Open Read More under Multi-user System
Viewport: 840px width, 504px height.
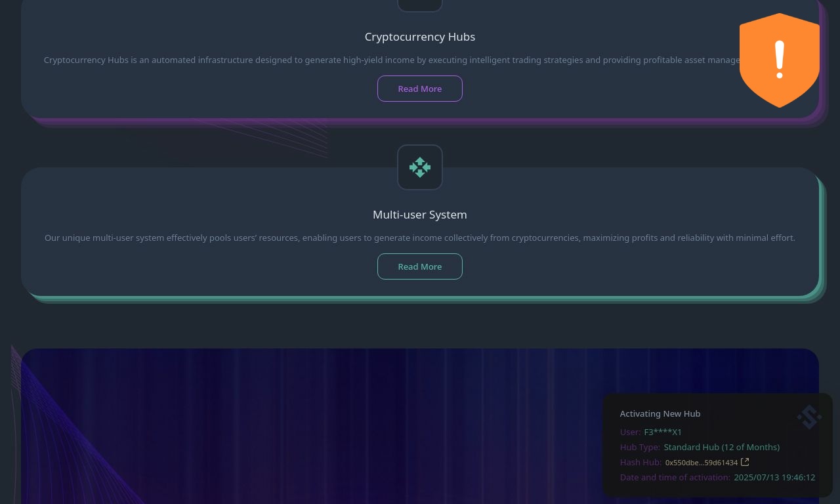420,266
